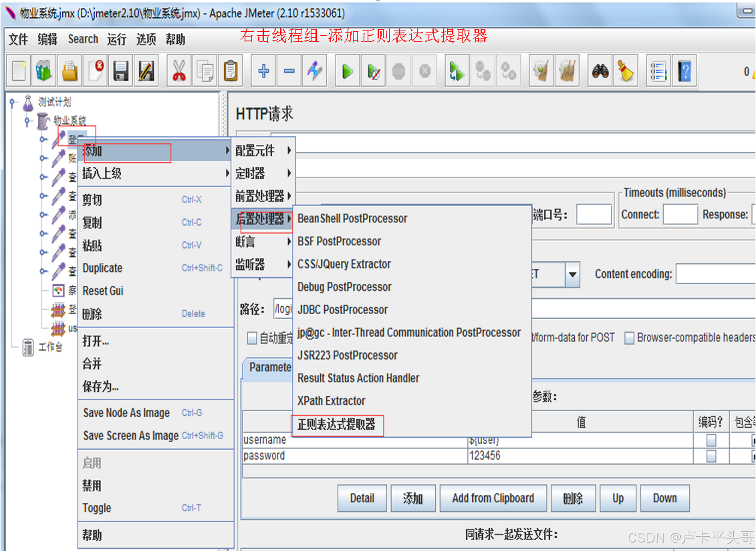Click the Down button

(x=665, y=498)
